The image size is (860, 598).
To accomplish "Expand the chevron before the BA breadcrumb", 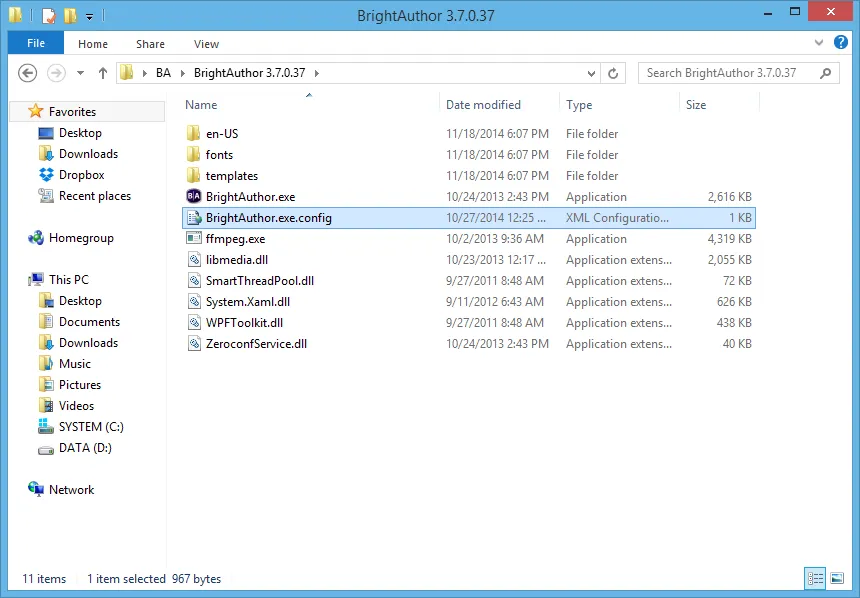I will 144,73.
